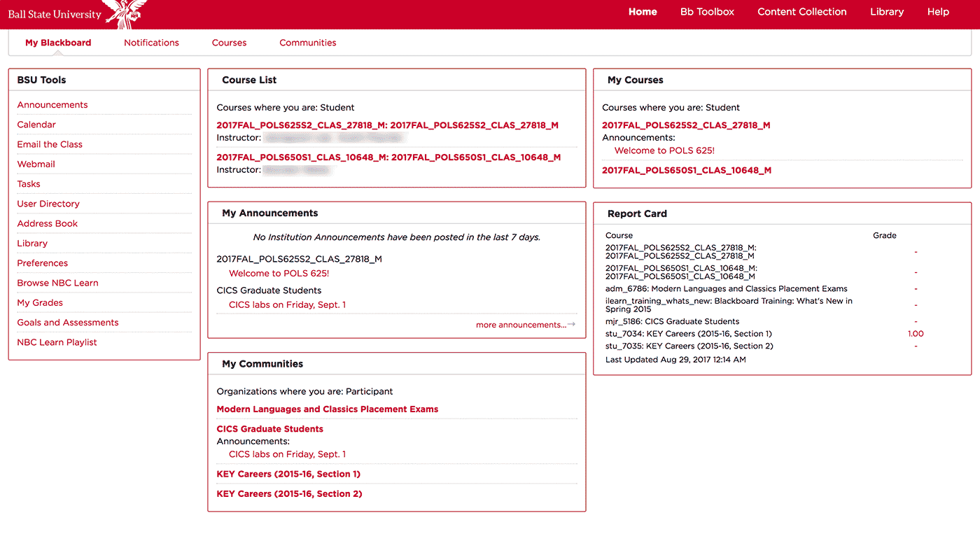The height and width of the screenshot is (548, 980).
Task: Open CICS labs announcement in My Communities
Action: 287,454
